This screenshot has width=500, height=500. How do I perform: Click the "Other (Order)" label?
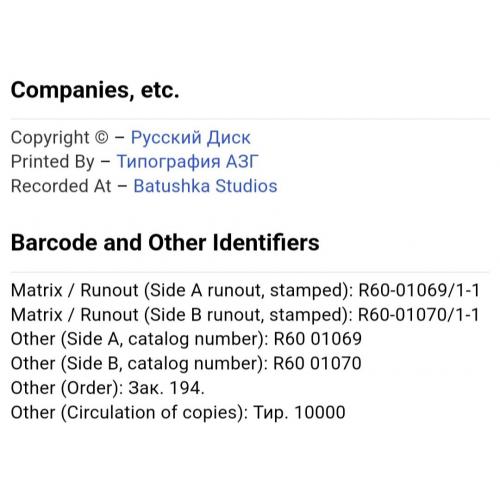pos(67,389)
